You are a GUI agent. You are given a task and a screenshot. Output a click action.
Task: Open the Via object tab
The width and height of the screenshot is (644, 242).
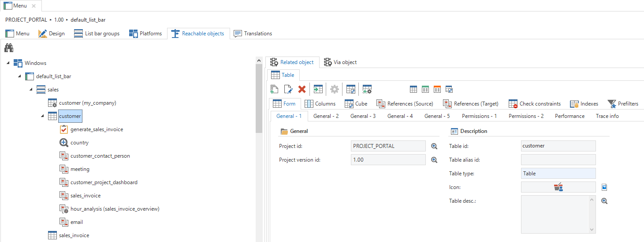340,62
